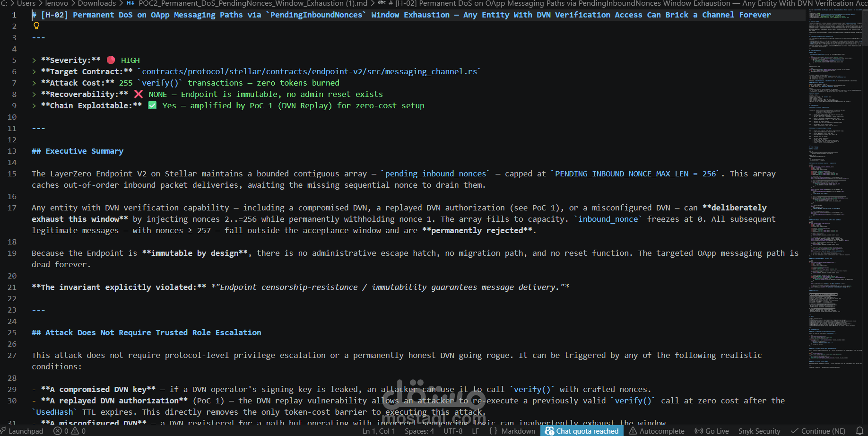The height and width of the screenshot is (436, 868).
Task: Click the Chat quota reached Copilot indicator
Action: [x=582, y=431]
